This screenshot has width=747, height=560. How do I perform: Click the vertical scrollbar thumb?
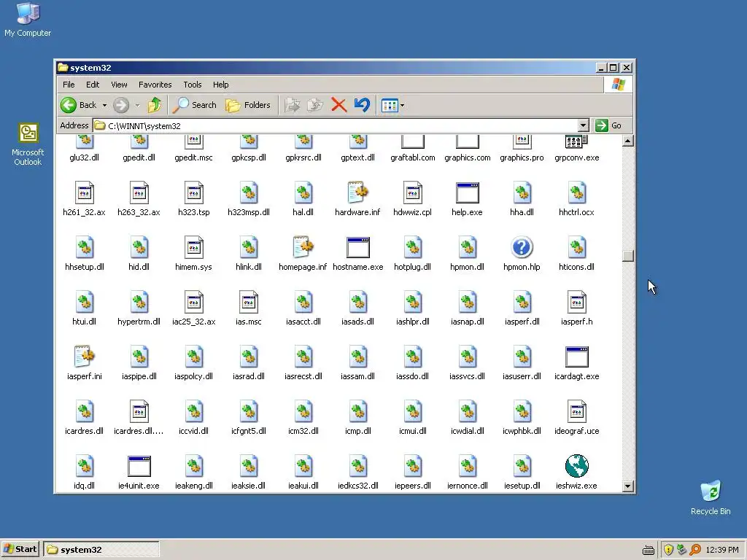click(x=628, y=256)
